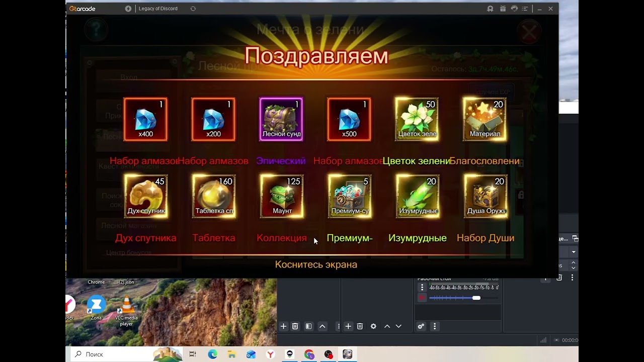
Task: Tap the Коснитесь экрана prompt
Action: (316, 264)
